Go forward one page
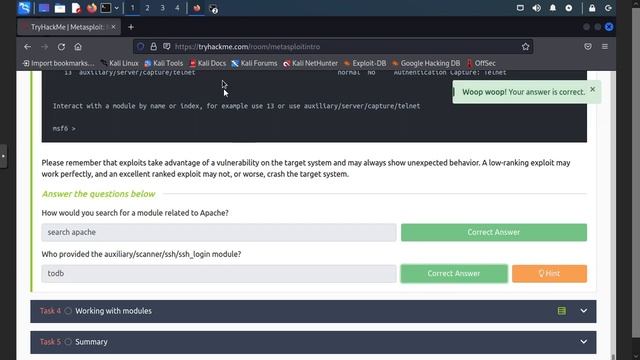Viewport: 640px width, 360px height. (x=44, y=47)
